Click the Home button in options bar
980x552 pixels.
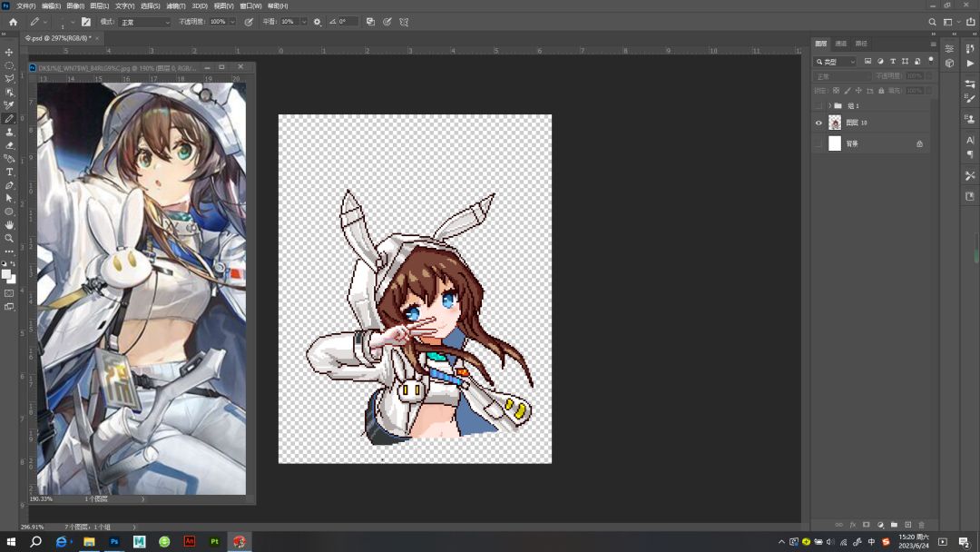point(13,22)
